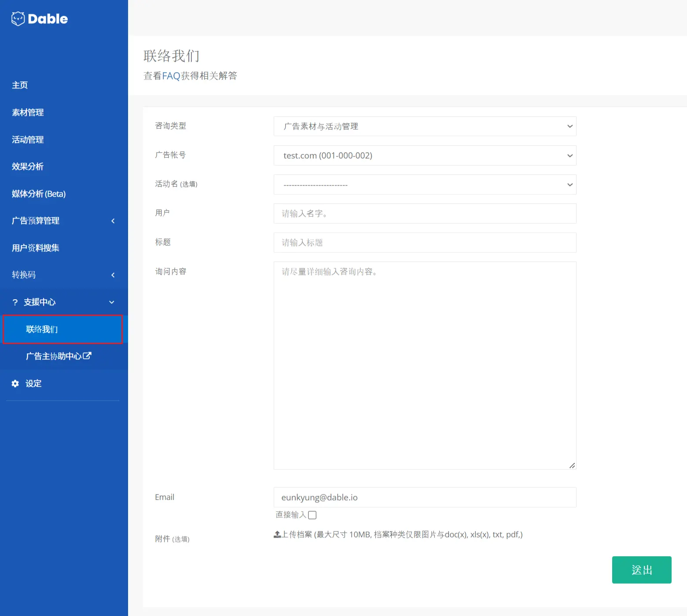Open the 活动名 dropdown

coord(425,184)
